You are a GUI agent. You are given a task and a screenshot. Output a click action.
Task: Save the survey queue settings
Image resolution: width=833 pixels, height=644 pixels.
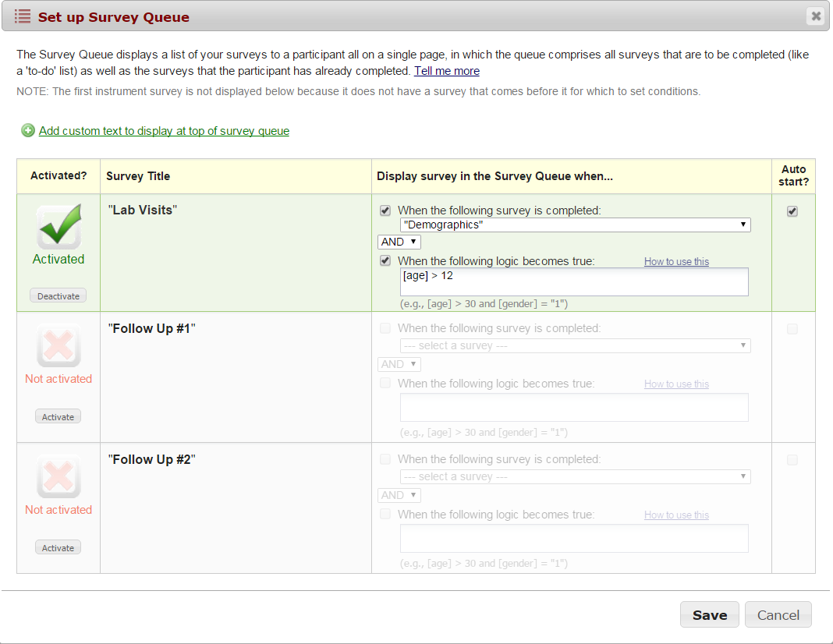tap(709, 615)
